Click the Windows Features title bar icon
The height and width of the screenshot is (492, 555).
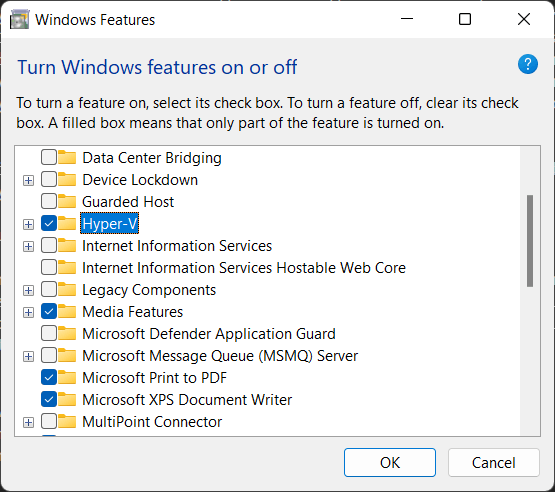coord(19,19)
